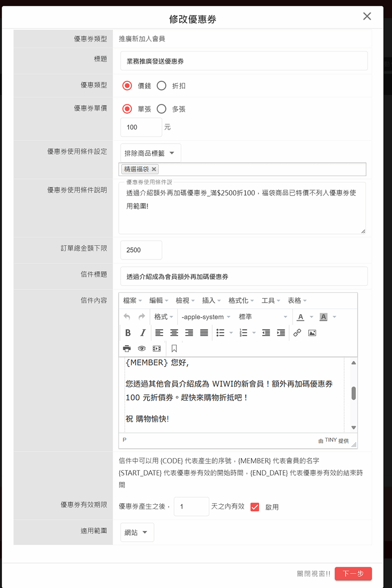Edit 訂單總金額下限 field 2500
Image resolution: width=392 pixels, height=588 pixels.
pyautogui.click(x=141, y=250)
